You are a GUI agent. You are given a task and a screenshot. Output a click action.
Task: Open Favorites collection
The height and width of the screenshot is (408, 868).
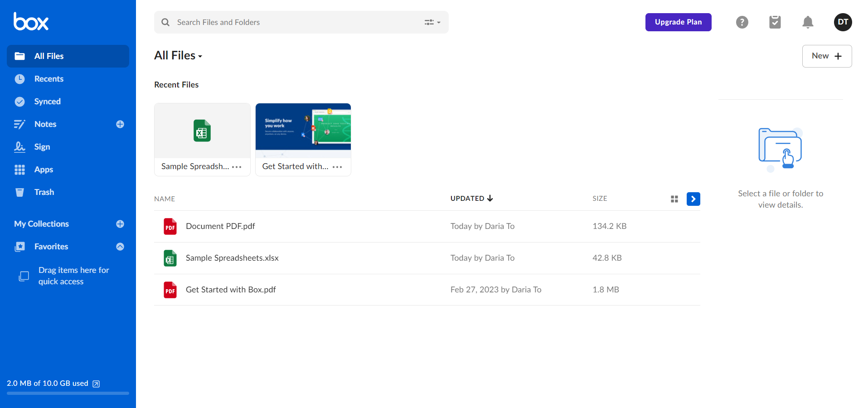click(51, 247)
